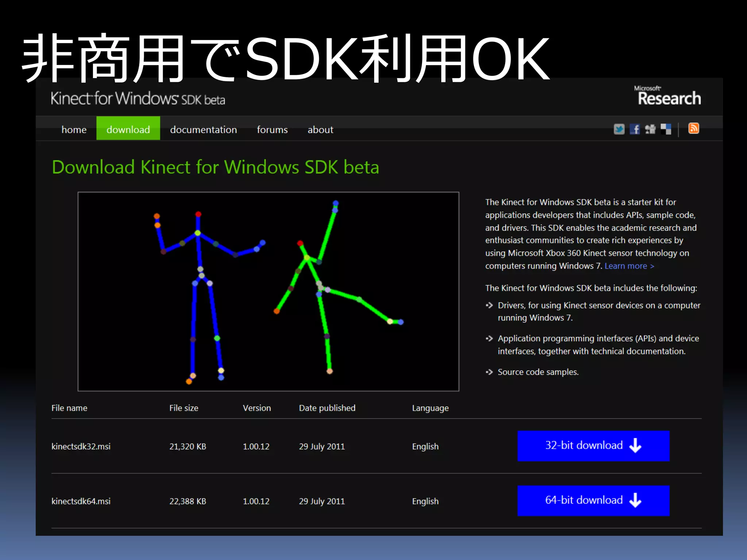Select the download tab
The image size is (747, 560).
[128, 128]
